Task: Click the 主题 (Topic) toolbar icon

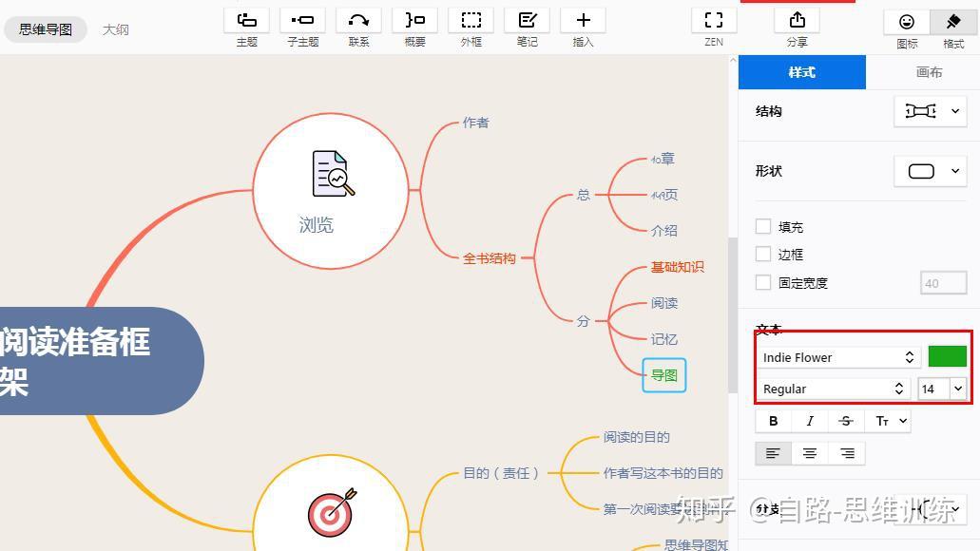Action: click(x=246, y=21)
